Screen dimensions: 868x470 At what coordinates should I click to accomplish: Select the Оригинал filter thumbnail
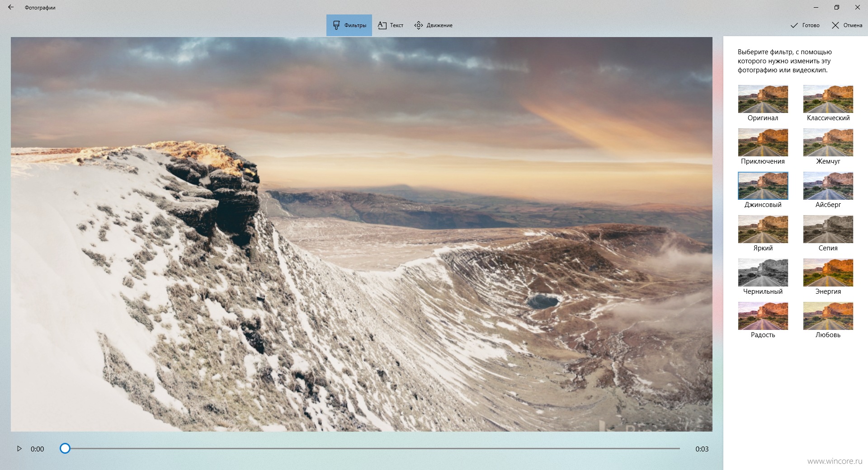click(x=763, y=99)
